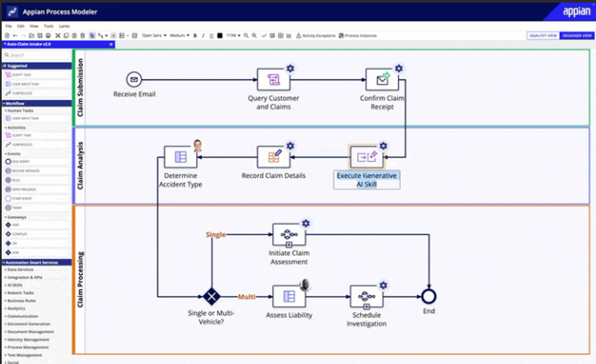Viewport: 596px width, 364px height.
Task: Select Execute Generative AI Skill node
Action: (367, 157)
